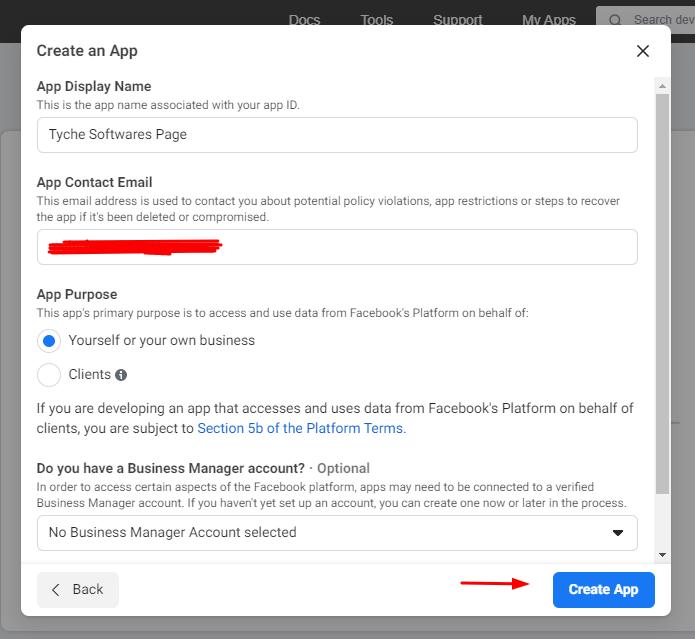Click the Clients info icon
Viewport: 695px width, 639px height.
click(x=121, y=375)
